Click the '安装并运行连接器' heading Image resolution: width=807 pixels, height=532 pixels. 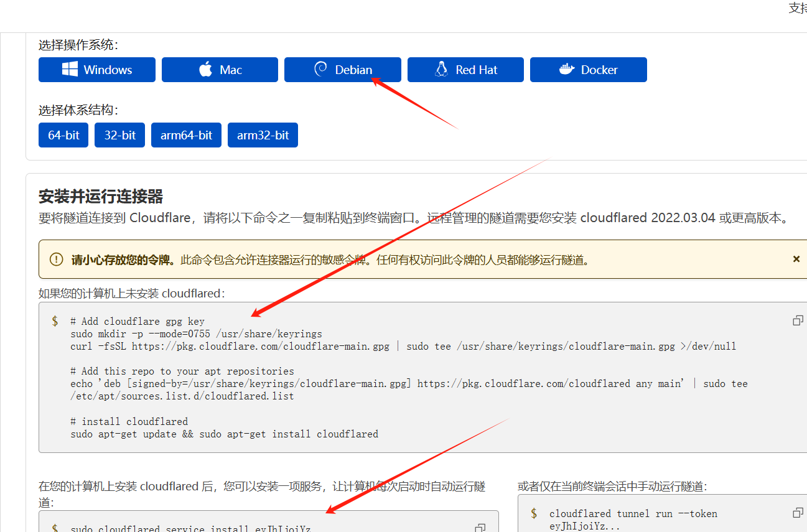click(x=101, y=197)
